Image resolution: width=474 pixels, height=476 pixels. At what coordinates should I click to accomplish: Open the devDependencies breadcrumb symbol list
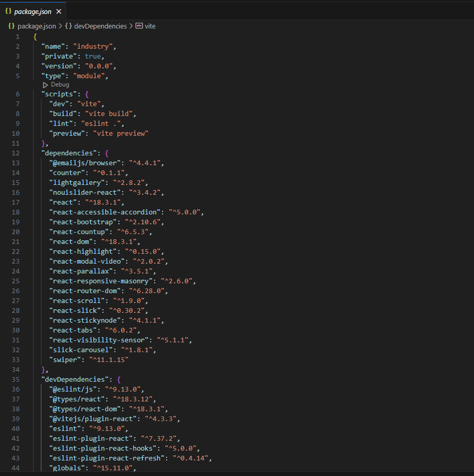coord(100,26)
